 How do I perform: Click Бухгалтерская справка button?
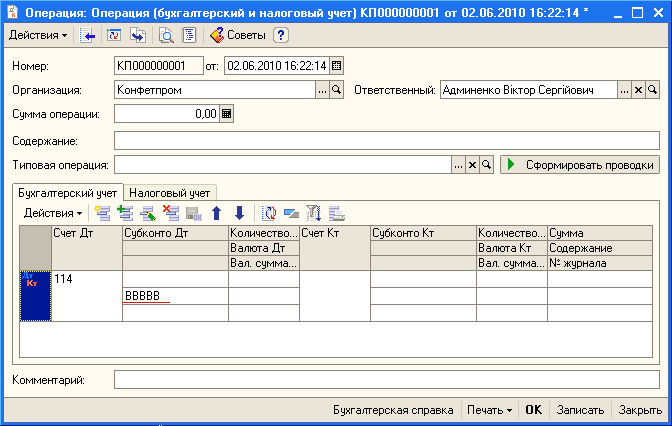[x=393, y=410]
